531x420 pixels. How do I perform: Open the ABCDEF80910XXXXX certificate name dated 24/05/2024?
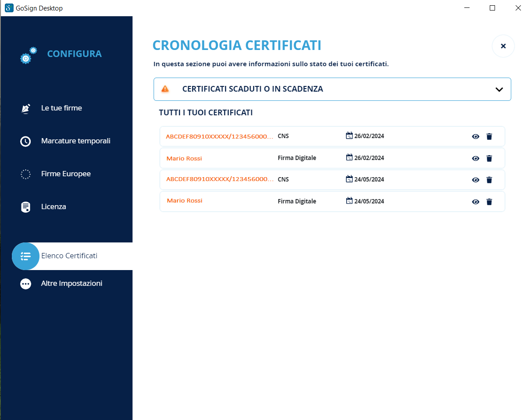click(220, 179)
